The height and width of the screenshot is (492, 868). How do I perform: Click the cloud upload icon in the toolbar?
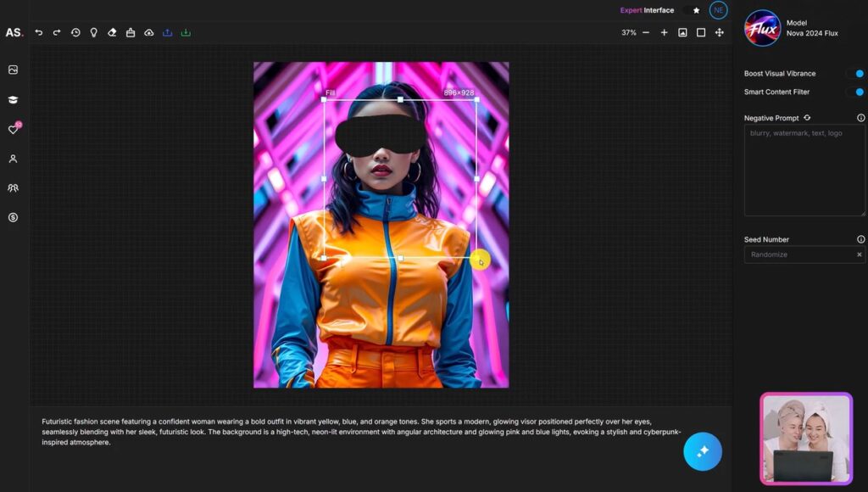148,32
